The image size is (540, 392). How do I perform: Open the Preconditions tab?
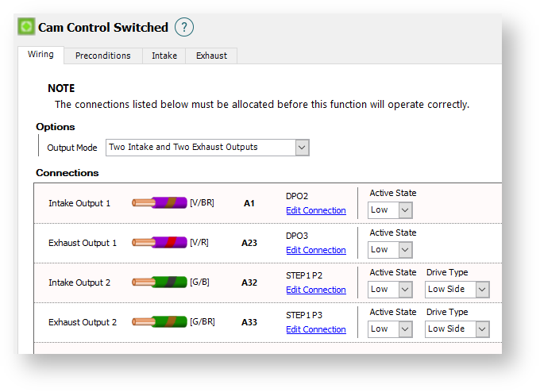[102, 56]
